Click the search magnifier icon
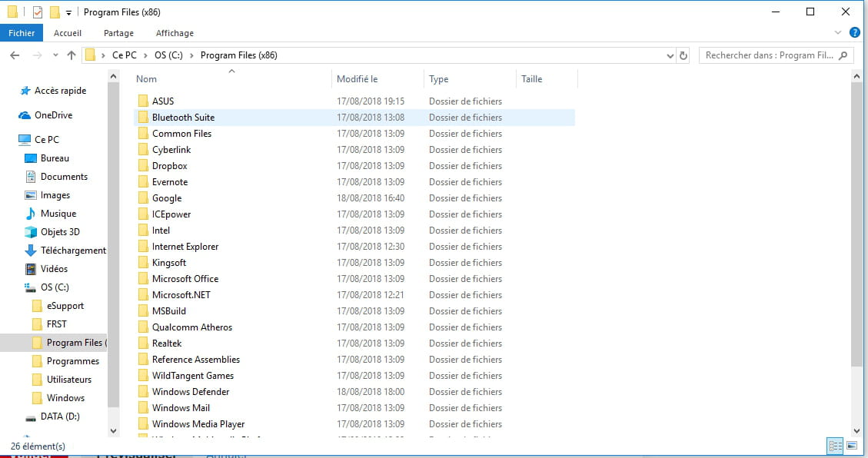This screenshot has height=458, width=868. coord(843,55)
